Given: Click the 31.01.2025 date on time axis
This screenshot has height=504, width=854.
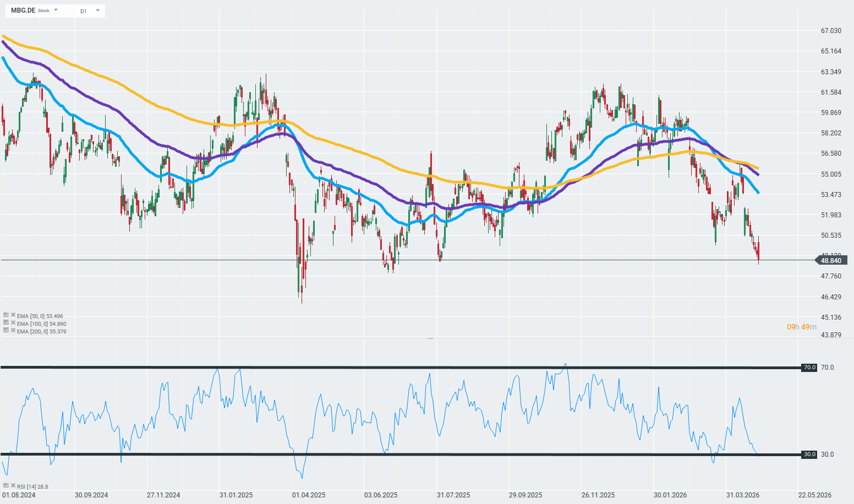Looking at the screenshot, I should [x=236, y=495].
